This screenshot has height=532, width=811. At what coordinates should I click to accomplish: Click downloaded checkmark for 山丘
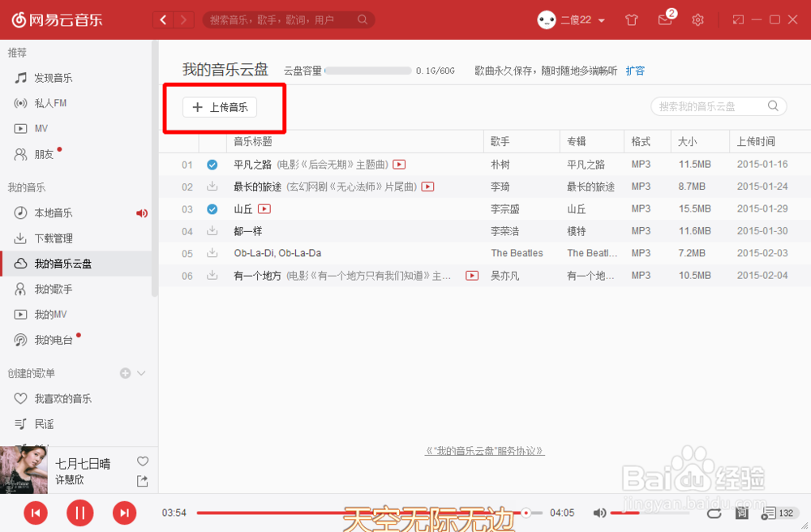tap(212, 209)
